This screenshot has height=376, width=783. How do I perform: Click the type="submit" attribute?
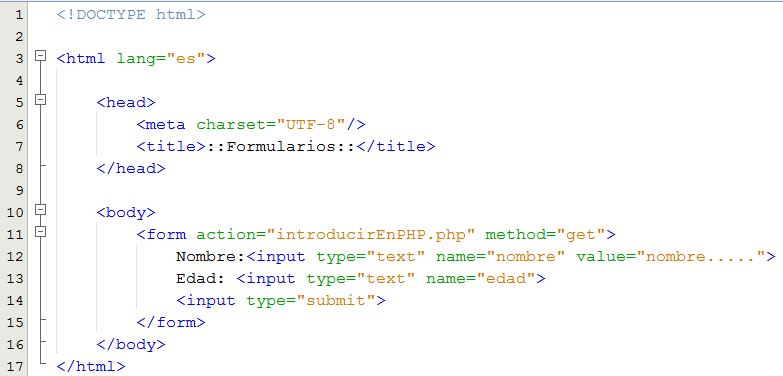[311, 300]
